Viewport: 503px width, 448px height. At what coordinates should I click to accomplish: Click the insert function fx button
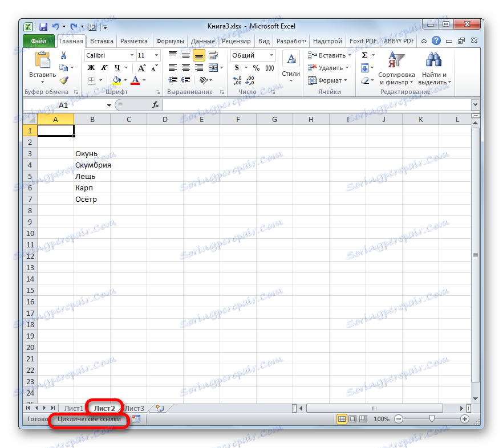[156, 105]
